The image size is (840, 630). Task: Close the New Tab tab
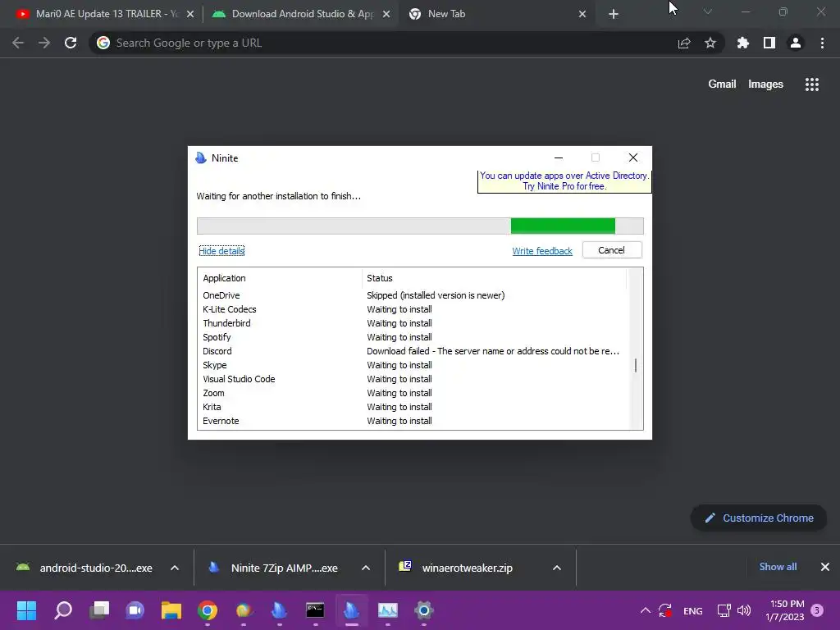point(582,14)
